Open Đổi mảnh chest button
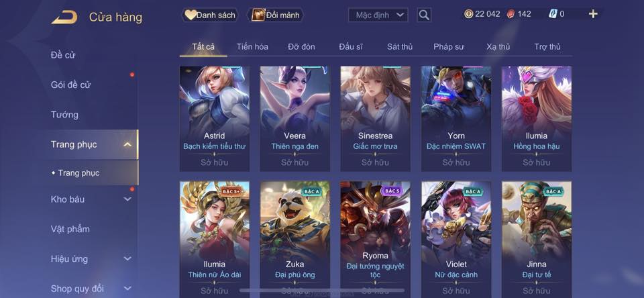 (x=276, y=15)
